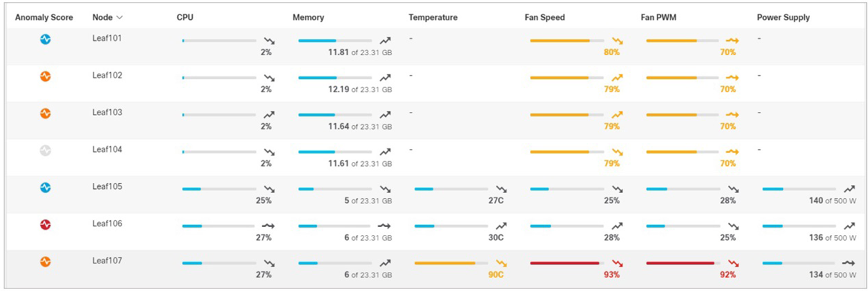Click the Temperature column header
The image size is (868, 291).
(x=433, y=17)
